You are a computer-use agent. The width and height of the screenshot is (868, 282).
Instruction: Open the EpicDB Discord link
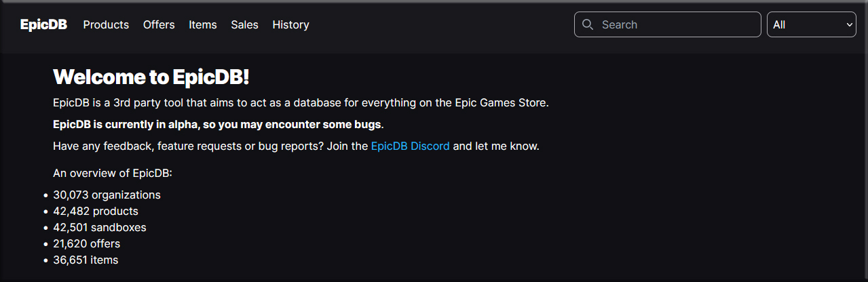point(410,146)
